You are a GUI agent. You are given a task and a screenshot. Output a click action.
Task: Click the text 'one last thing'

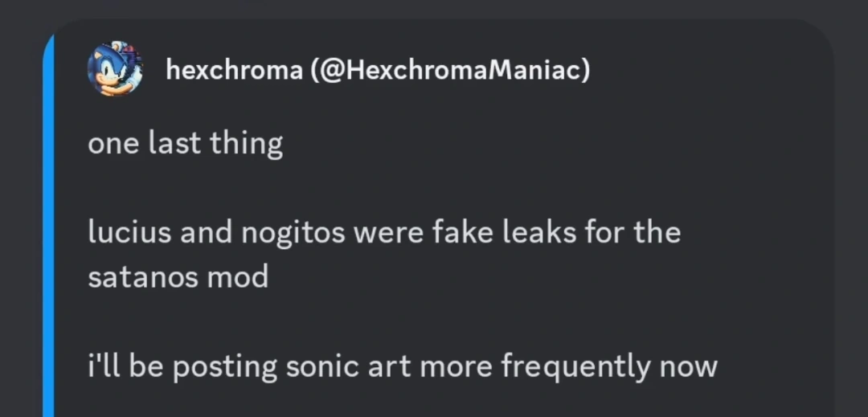point(186,144)
